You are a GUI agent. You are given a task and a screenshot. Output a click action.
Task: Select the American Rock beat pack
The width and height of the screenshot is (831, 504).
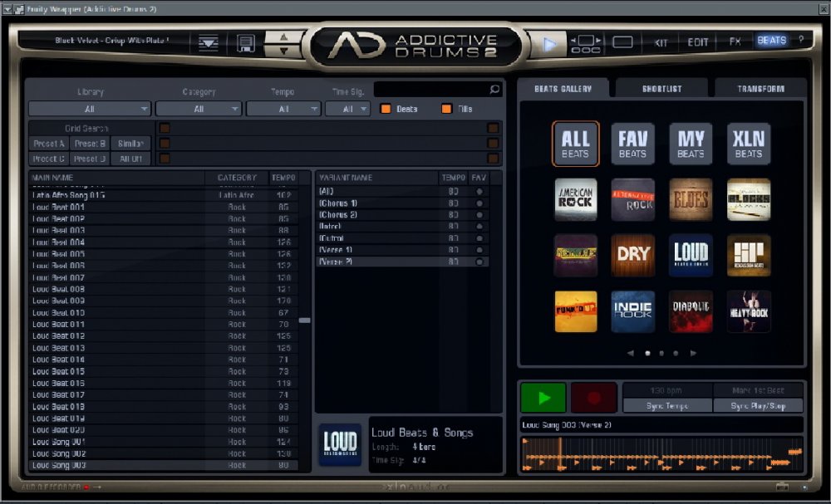tap(576, 199)
